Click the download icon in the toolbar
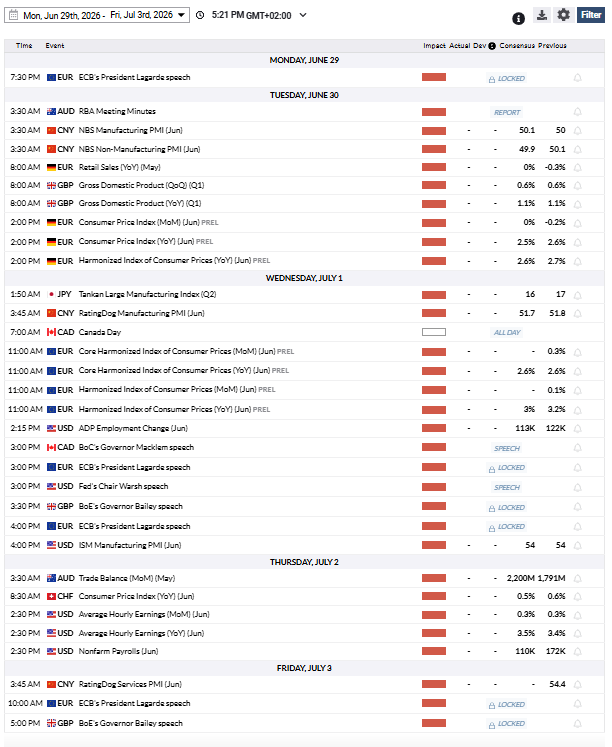 point(542,15)
